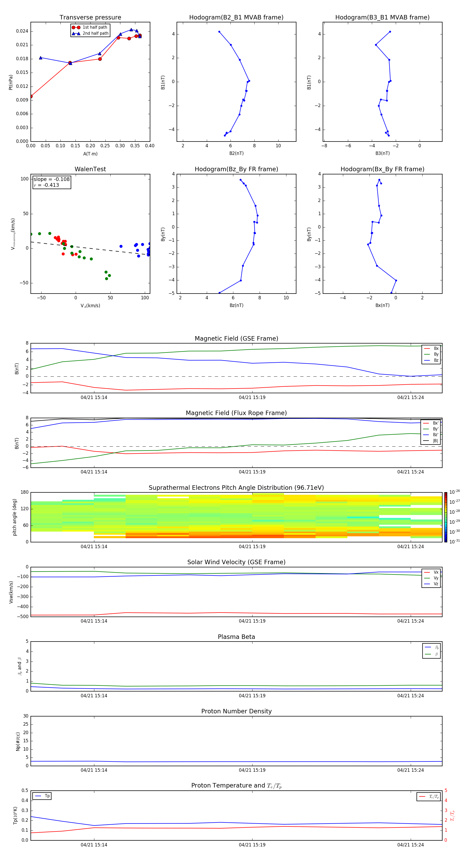Click the β legend entry in Plasma Beta plot
The width and height of the screenshot is (473, 868).
431,654
